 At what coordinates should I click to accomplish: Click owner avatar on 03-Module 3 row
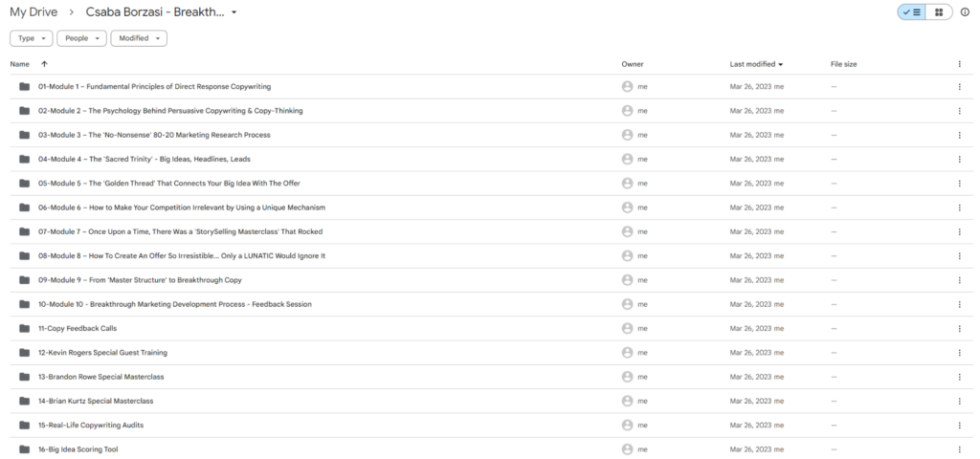[x=627, y=135]
